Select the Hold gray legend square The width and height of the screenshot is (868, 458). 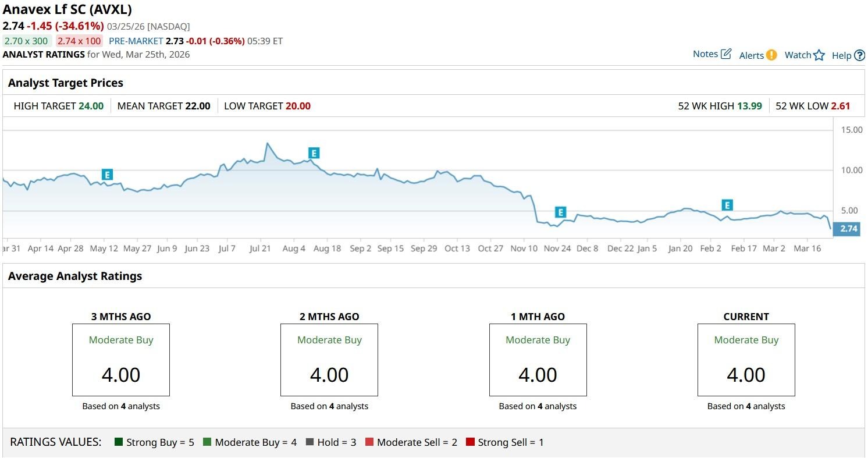(310, 442)
